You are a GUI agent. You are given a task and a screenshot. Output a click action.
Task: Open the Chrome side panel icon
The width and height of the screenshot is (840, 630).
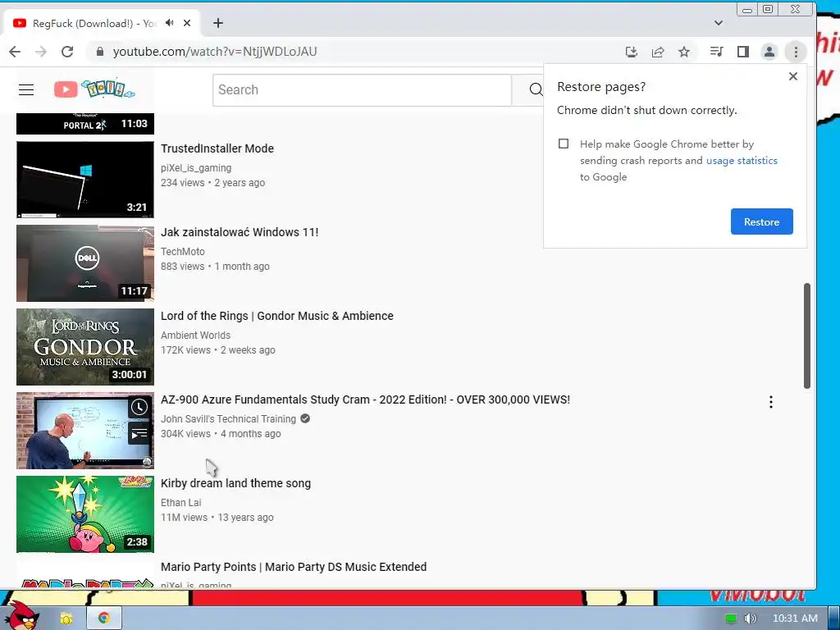point(742,52)
